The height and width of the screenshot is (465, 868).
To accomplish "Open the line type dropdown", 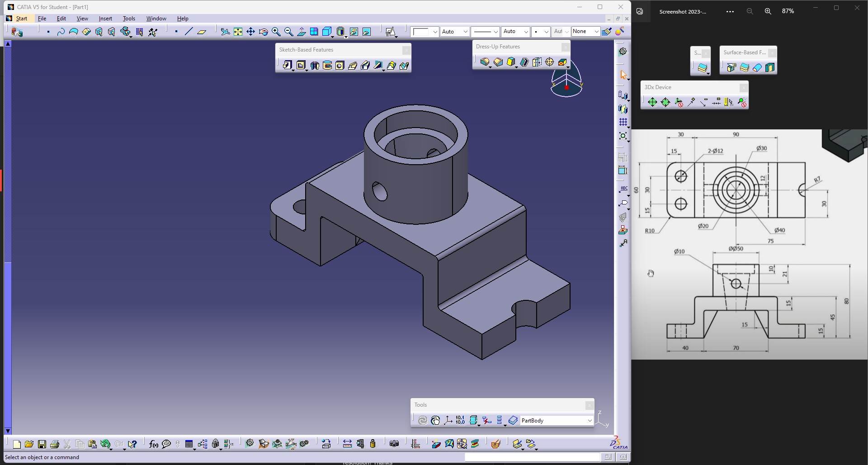I will click(495, 32).
